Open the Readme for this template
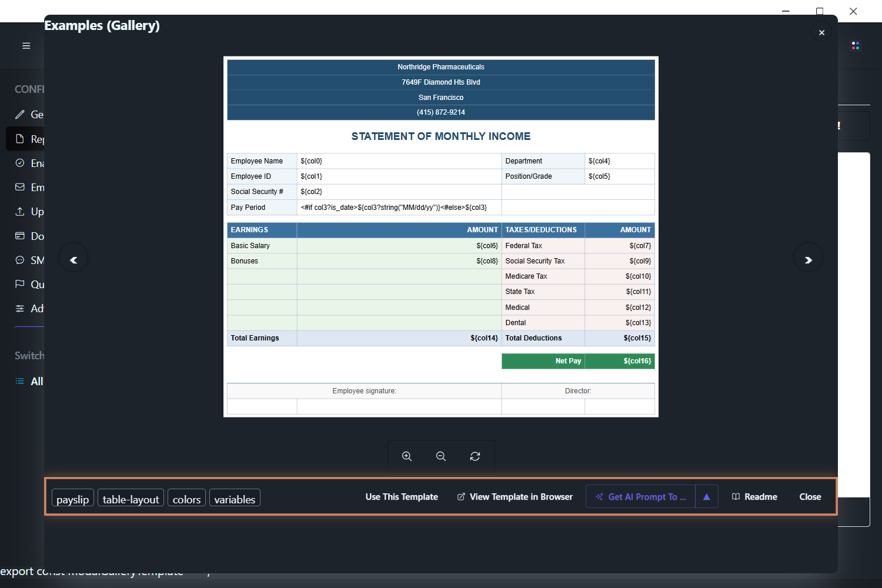This screenshot has width=882, height=588. pyautogui.click(x=755, y=497)
